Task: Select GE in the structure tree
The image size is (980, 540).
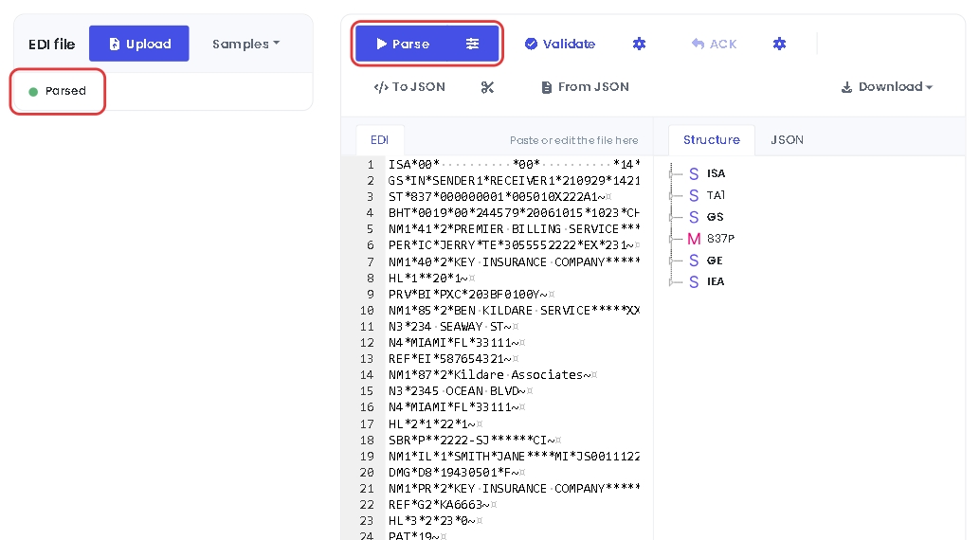Action: coord(715,261)
